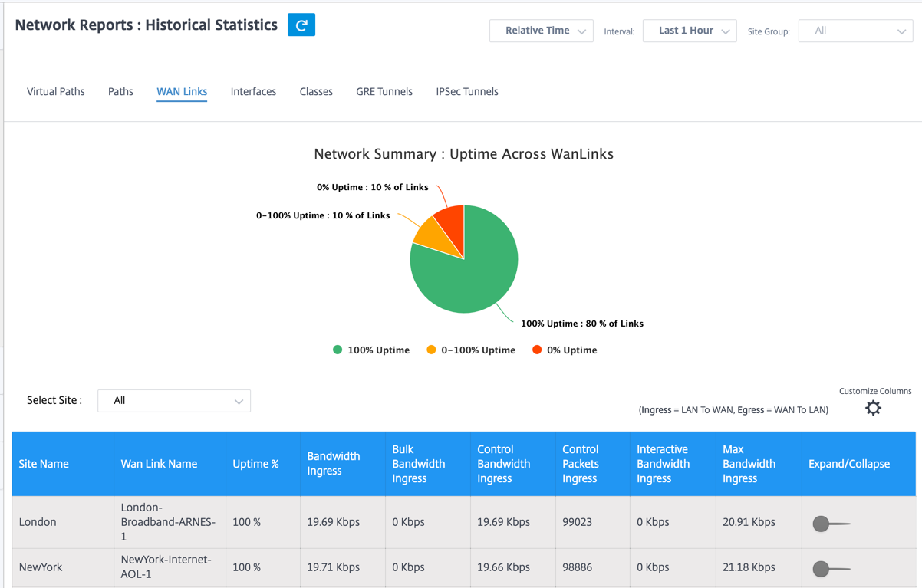Sort by the Bandwidth Ingress column header
The height and width of the screenshot is (588, 922).
tap(343, 464)
